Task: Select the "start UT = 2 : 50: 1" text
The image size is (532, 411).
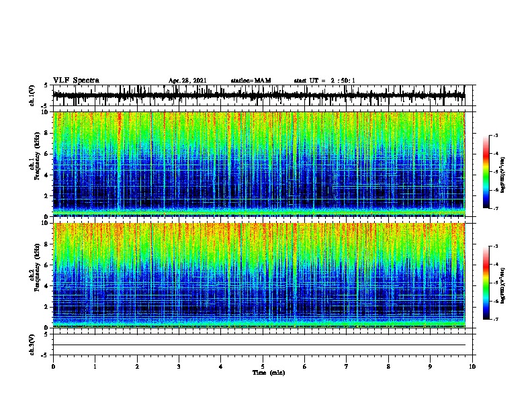Action: click(324, 81)
